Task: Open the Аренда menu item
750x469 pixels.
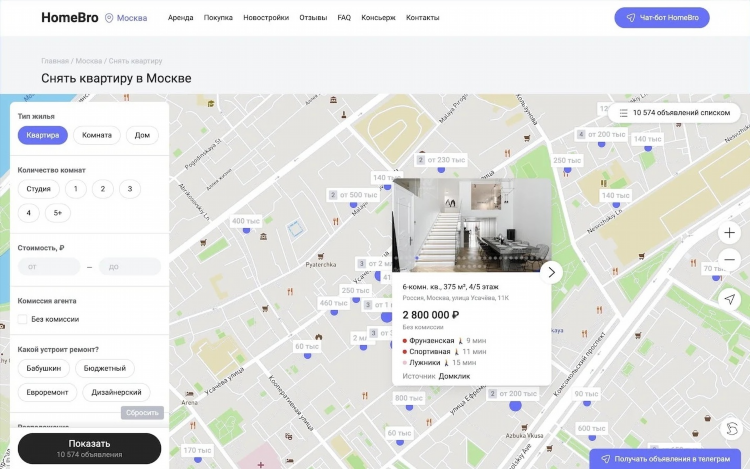Action: 180,18
